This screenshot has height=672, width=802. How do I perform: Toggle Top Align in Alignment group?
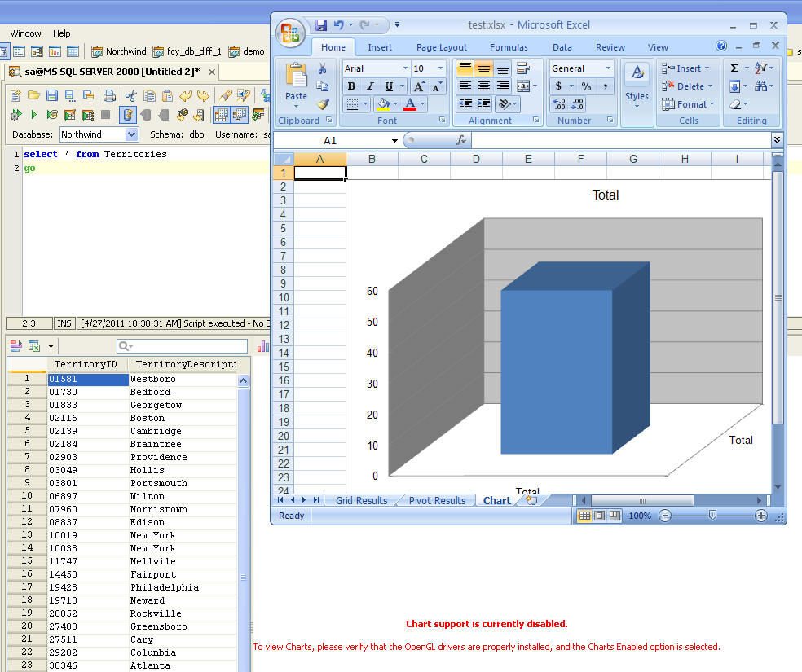pos(465,68)
